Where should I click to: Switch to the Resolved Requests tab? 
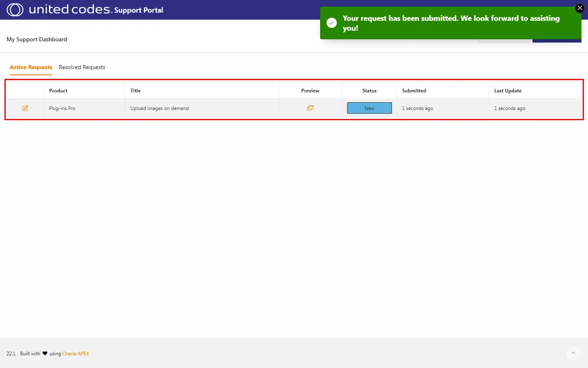[x=82, y=67]
